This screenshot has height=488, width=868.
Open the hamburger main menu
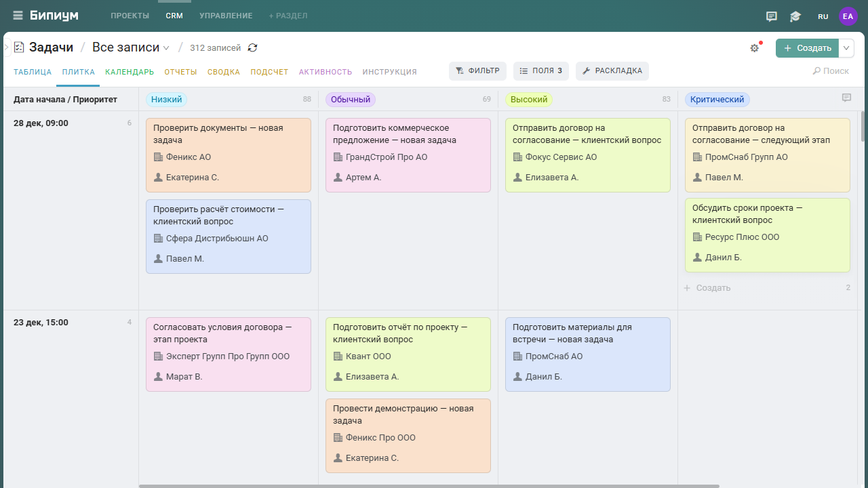coord(18,16)
